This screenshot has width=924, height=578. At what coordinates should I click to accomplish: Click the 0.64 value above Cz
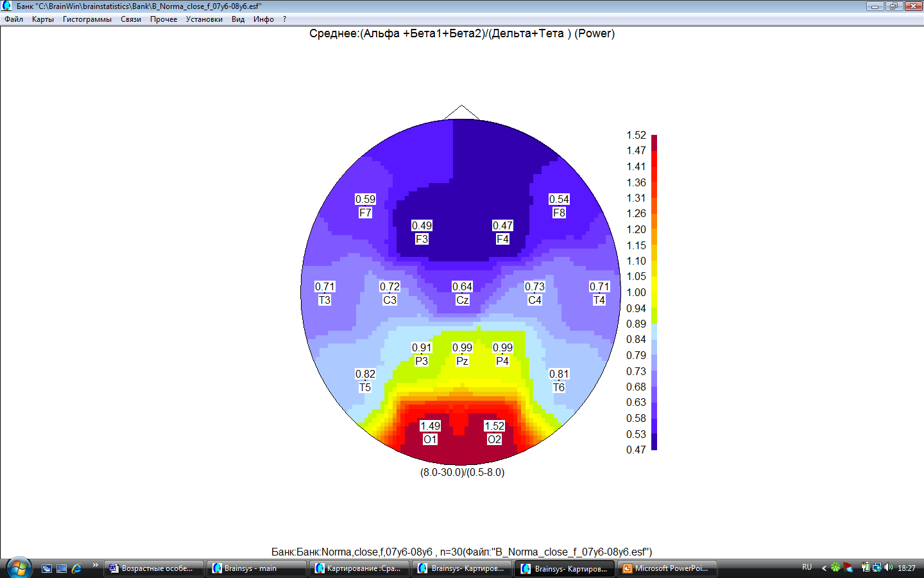click(462, 286)
